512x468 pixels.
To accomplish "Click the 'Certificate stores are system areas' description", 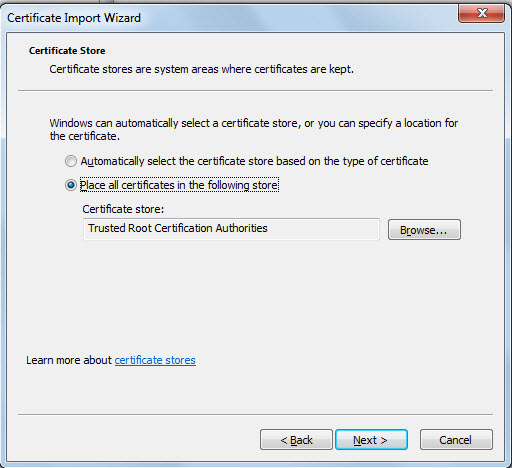I will tap(201, 69).
